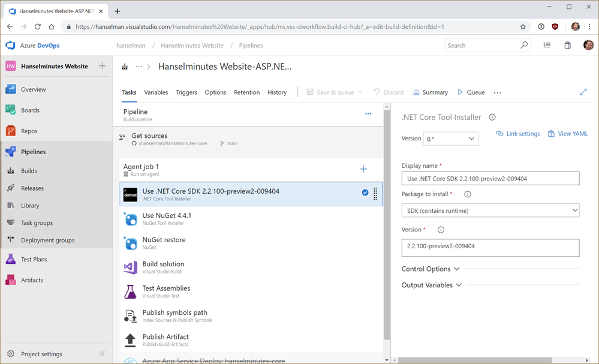The width and height of the screenshot is (599, 364).
Task: Open the Repos hub icon
Action: 11,131
